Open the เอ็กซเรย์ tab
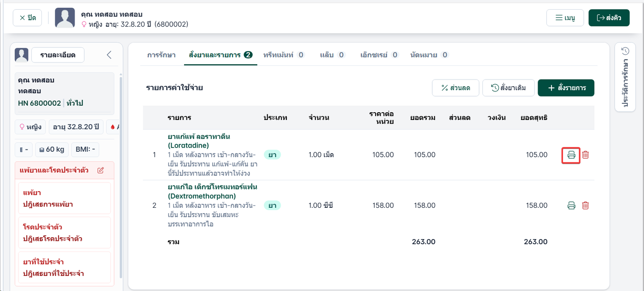The image size is (644, 291). click(x=379, y=55)
